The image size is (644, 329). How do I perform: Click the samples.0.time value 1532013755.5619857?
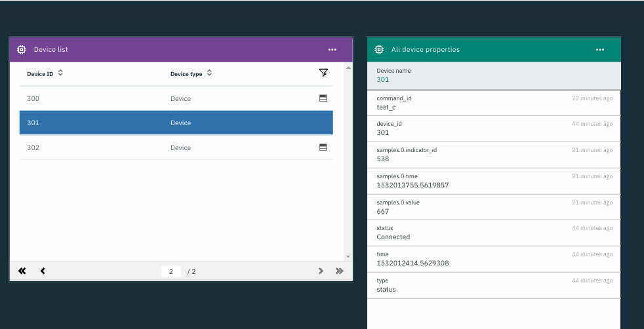pos(413,185)
